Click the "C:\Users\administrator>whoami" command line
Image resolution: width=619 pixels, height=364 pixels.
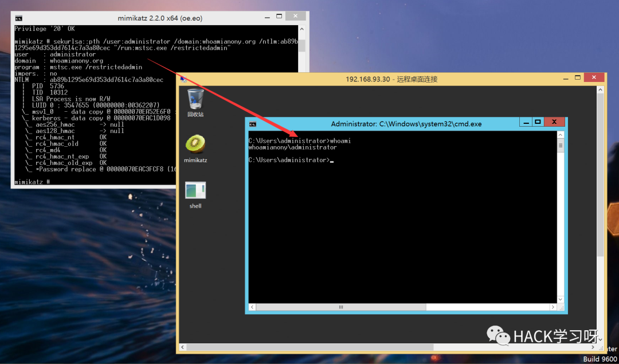[x=300, y=141]
